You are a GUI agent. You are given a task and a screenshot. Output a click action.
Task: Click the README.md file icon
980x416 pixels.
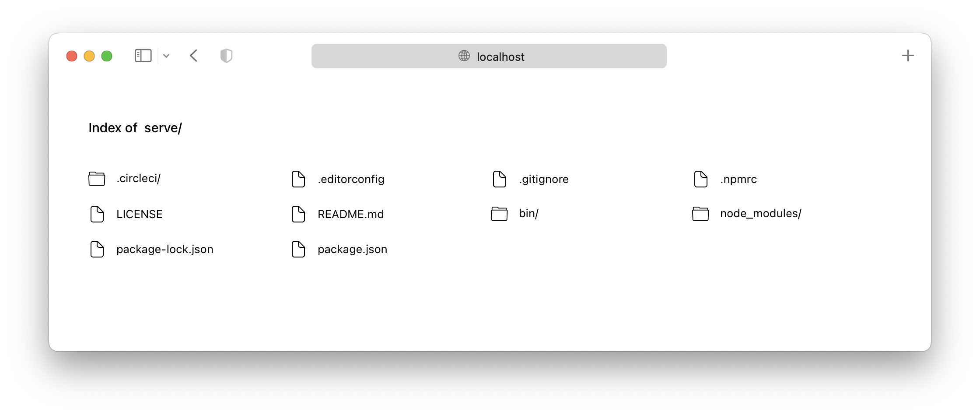tap(298, 214)
